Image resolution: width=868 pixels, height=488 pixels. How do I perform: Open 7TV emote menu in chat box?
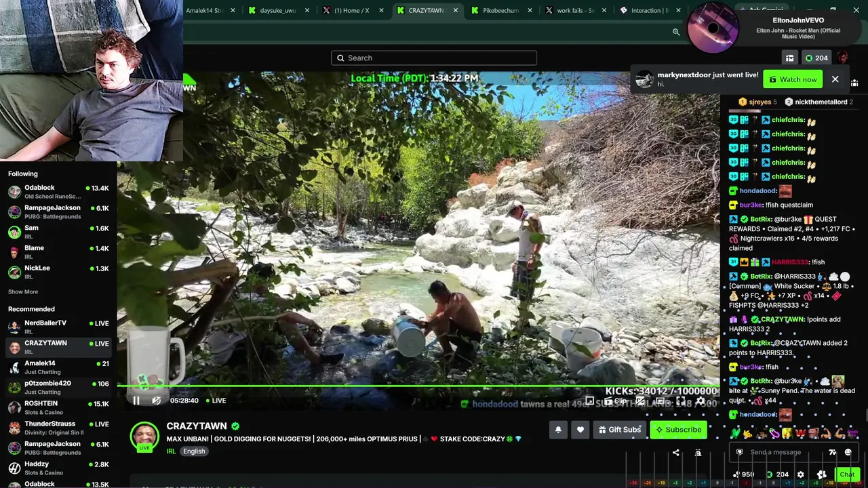833,452
